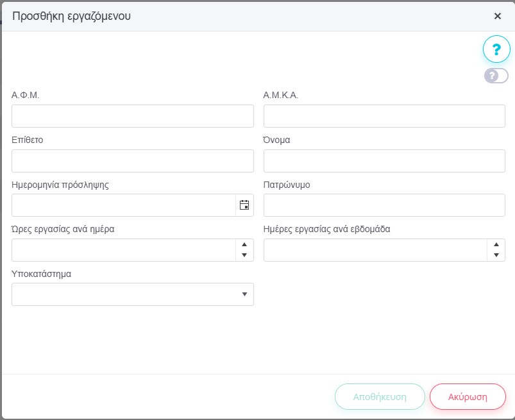
Task: Open the hire date calendar picker
Action: pyautogui.click(x=244, y=205)
